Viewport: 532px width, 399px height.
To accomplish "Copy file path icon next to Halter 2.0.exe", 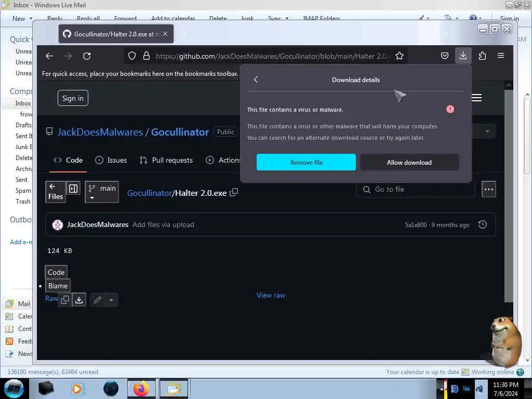I will (x=234, y=192).
